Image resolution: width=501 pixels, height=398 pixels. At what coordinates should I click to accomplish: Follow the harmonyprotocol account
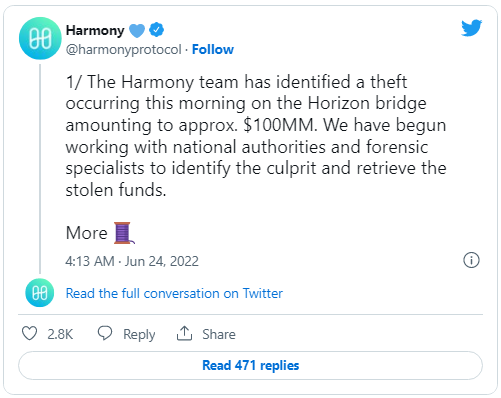(213, 49)
